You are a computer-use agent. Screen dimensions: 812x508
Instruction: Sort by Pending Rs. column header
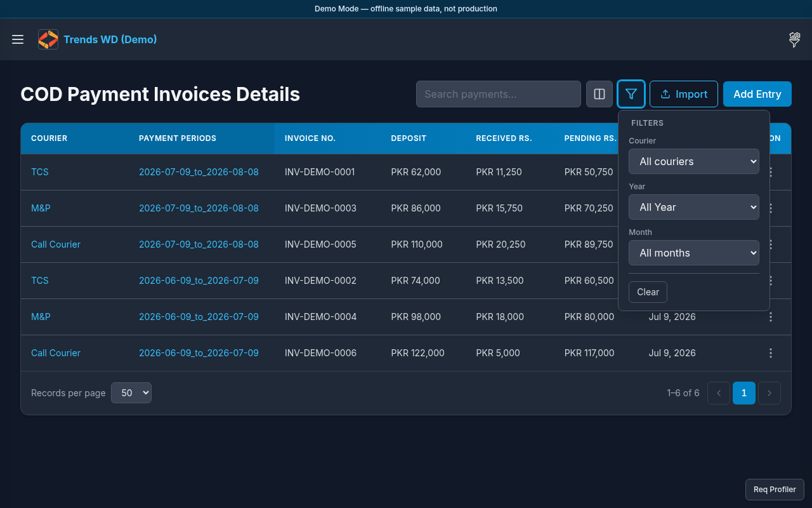point(590,138)
